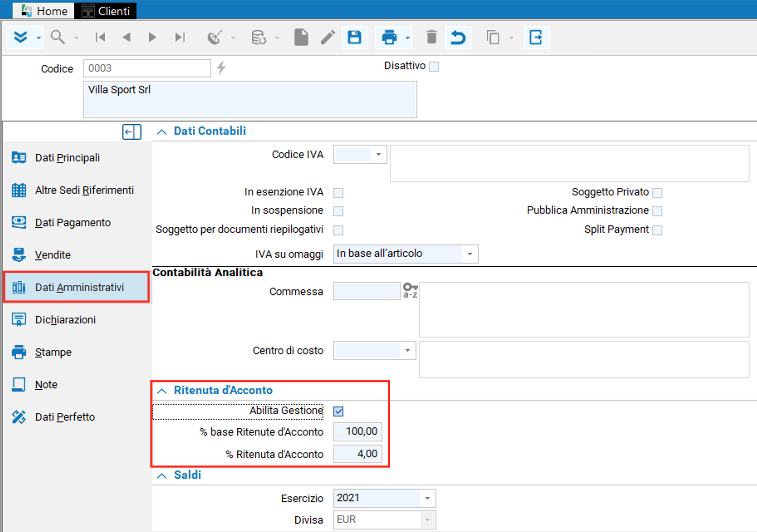This screenshot has width=757, height=532.
Task: Save the current record
Action: coord(354,37)
